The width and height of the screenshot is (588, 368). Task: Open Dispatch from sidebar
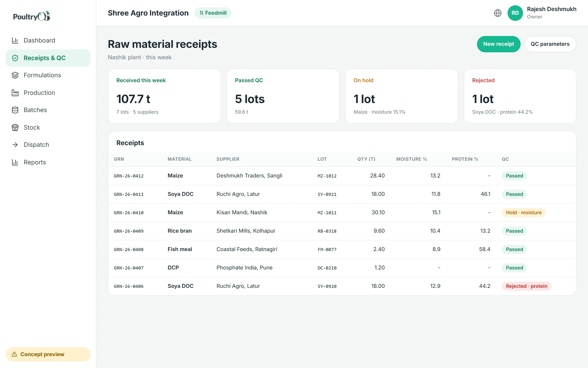pyautogui.click(x=48, y=145)
